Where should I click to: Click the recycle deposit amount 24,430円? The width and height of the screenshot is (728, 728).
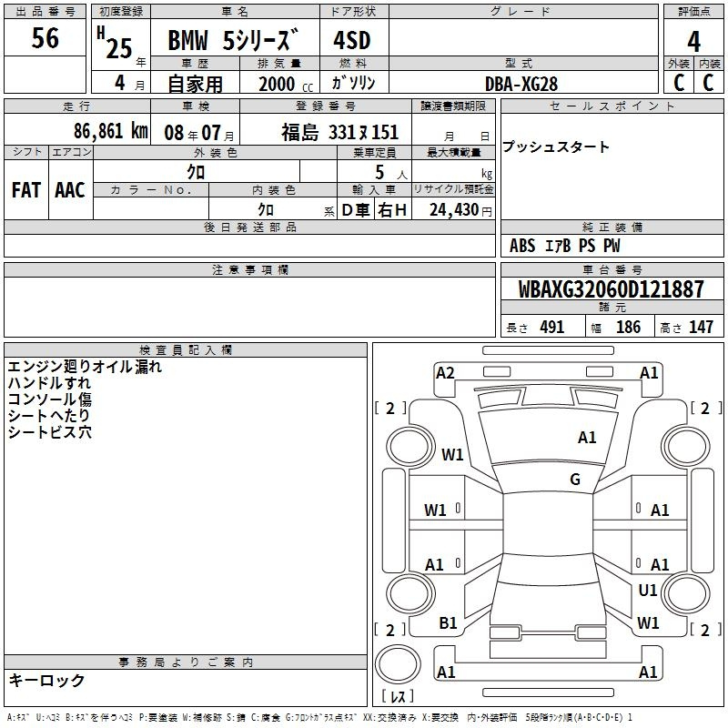point(453,209)
